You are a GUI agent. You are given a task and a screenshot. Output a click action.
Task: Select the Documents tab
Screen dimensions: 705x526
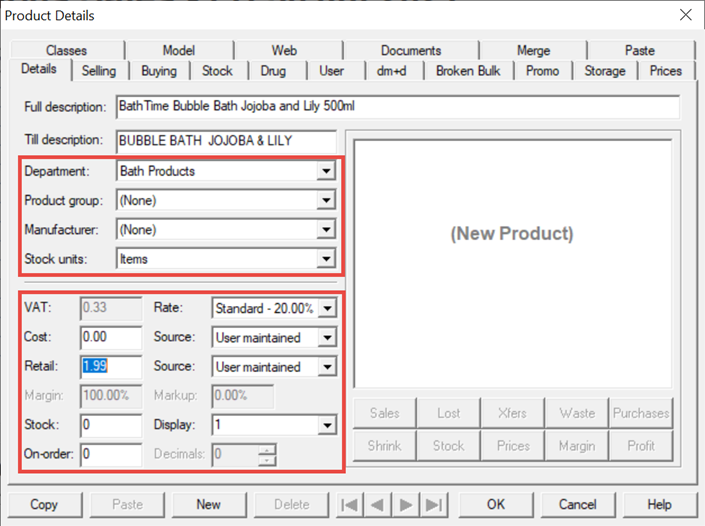(410, 50)
